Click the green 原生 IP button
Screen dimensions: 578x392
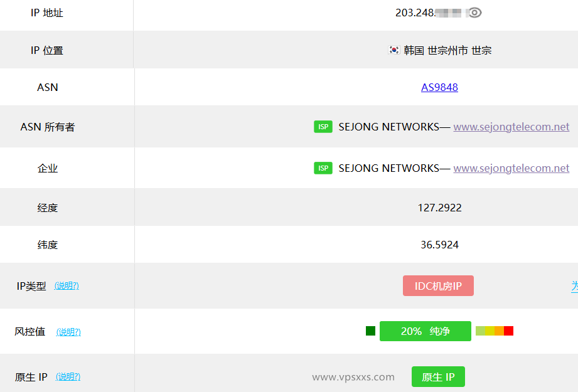(x=438, y=376)
